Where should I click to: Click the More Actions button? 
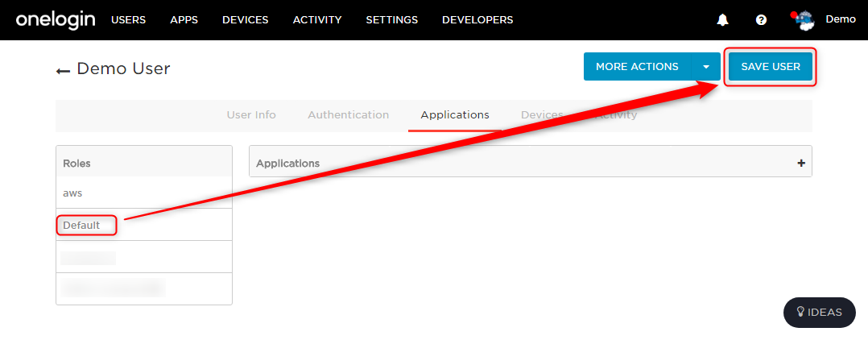pyautogui.click(x=637, y=66)
